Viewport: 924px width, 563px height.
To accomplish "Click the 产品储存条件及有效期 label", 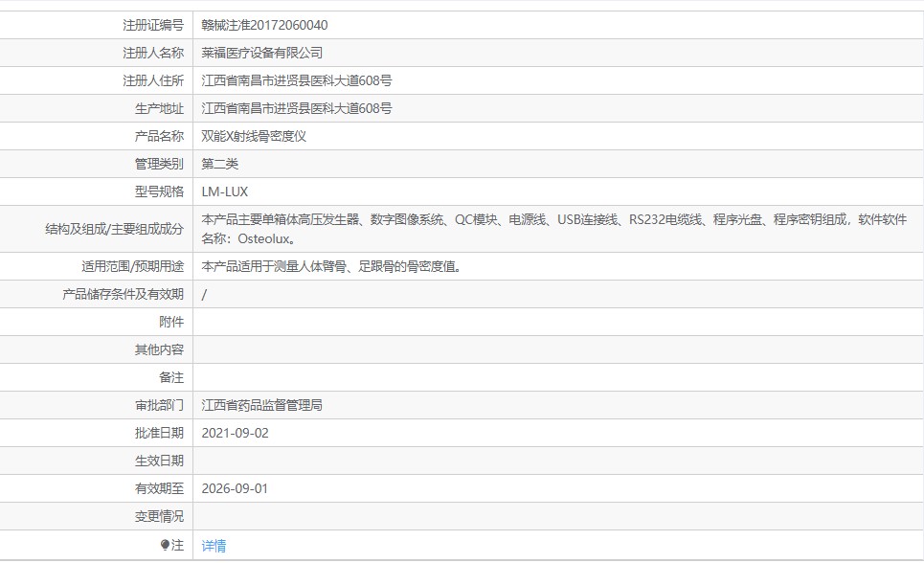I will coord(124,294).
